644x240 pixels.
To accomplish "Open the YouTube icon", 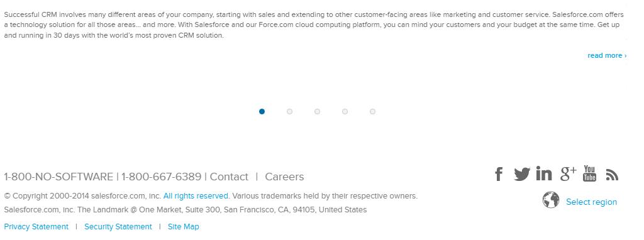I will (589, 173).
